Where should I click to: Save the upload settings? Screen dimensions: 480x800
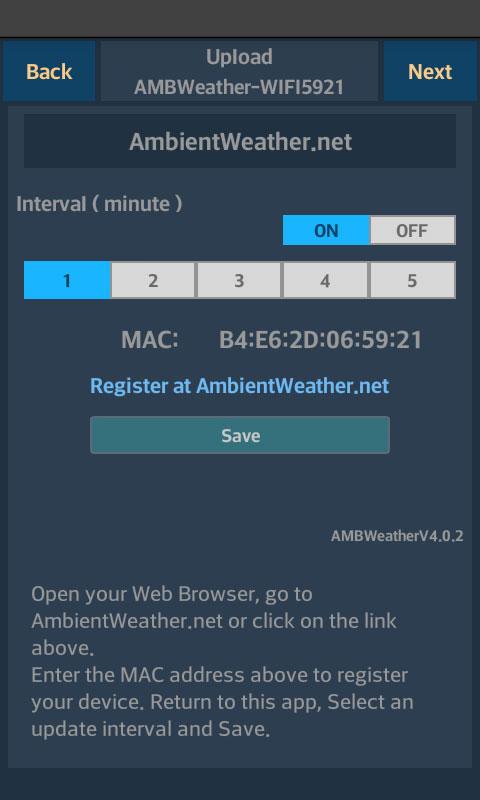(240, 435)
